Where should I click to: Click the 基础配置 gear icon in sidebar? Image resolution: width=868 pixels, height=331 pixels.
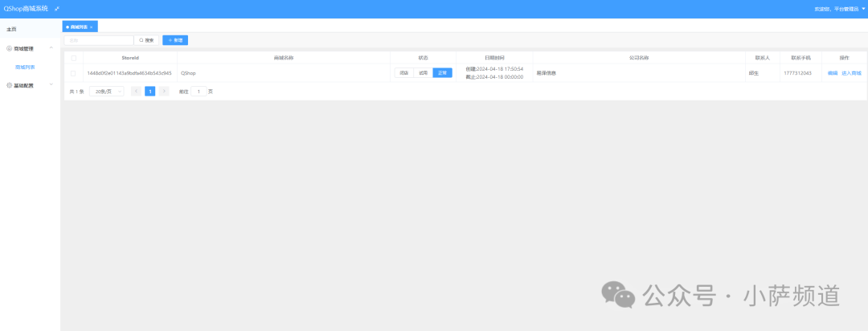tap(9, 85)
